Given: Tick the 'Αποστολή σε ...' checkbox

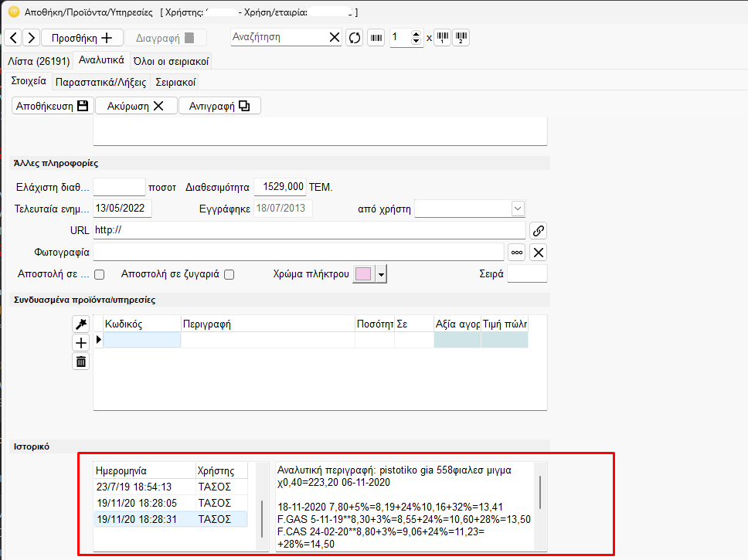Looking at the screenshot, I should [99, 274].
